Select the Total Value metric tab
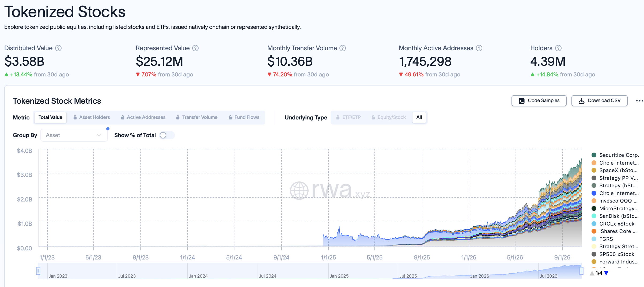Screen dimensions: 644x287 tap(50, 117)
